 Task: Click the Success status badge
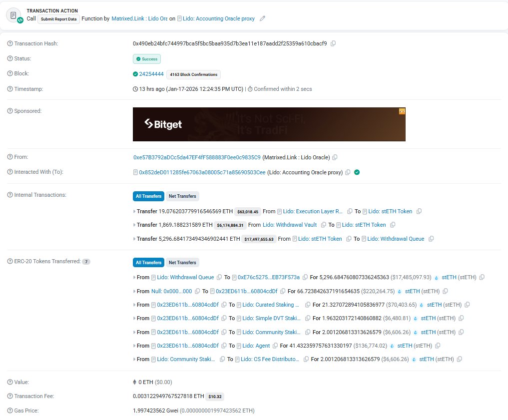pos(147,59)
